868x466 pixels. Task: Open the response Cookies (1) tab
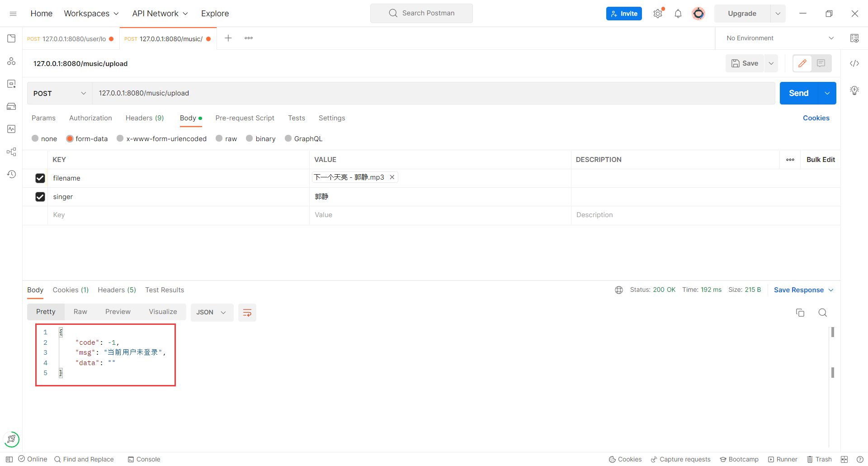(71, 290)
